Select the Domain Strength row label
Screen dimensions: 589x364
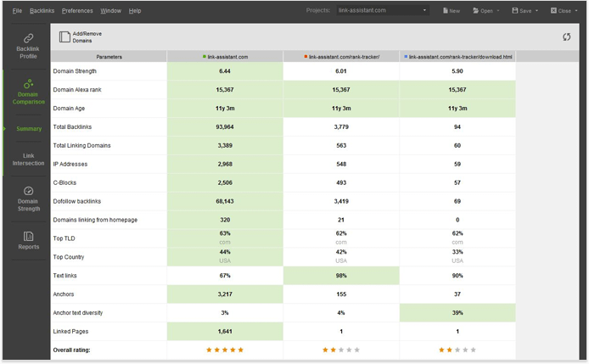[75, 71]
